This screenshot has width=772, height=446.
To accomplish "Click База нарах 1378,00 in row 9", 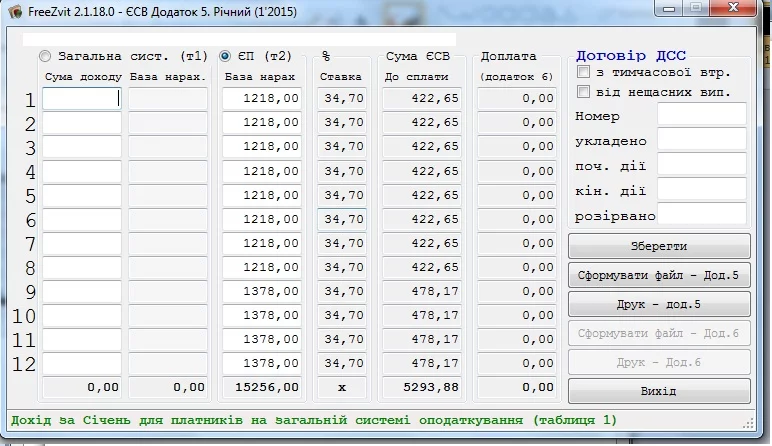I will (262, 291).
